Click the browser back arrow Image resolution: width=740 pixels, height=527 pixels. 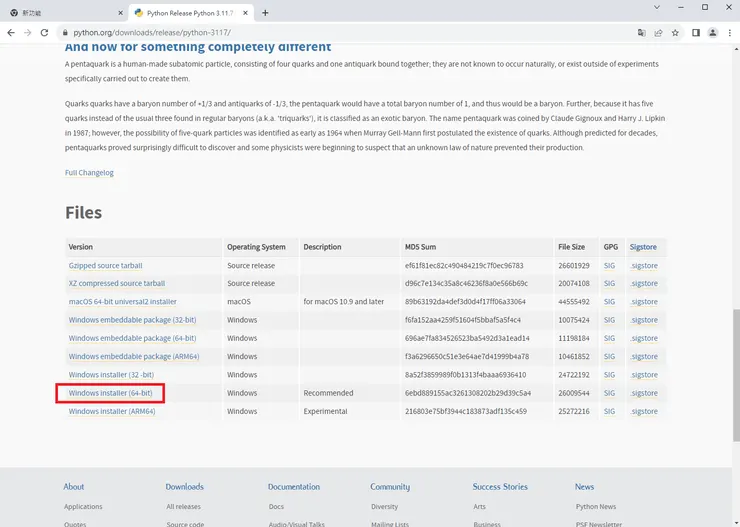click(11, 32)
